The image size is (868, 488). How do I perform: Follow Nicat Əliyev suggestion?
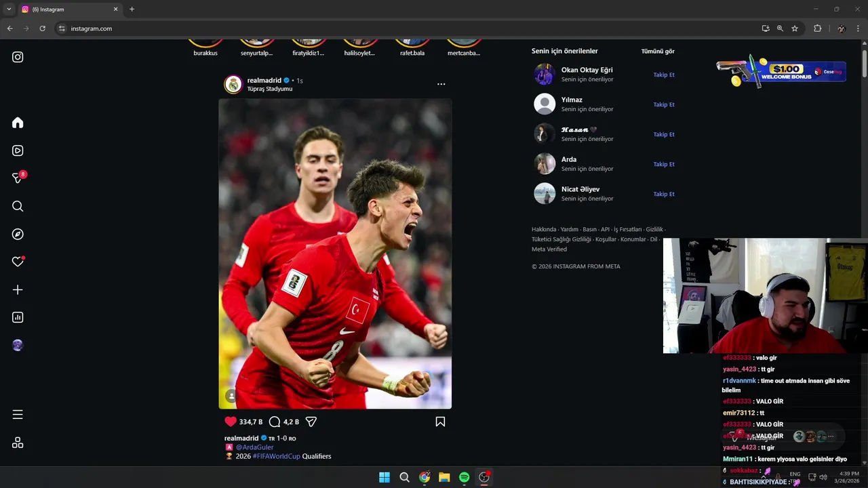coord(664,194)
